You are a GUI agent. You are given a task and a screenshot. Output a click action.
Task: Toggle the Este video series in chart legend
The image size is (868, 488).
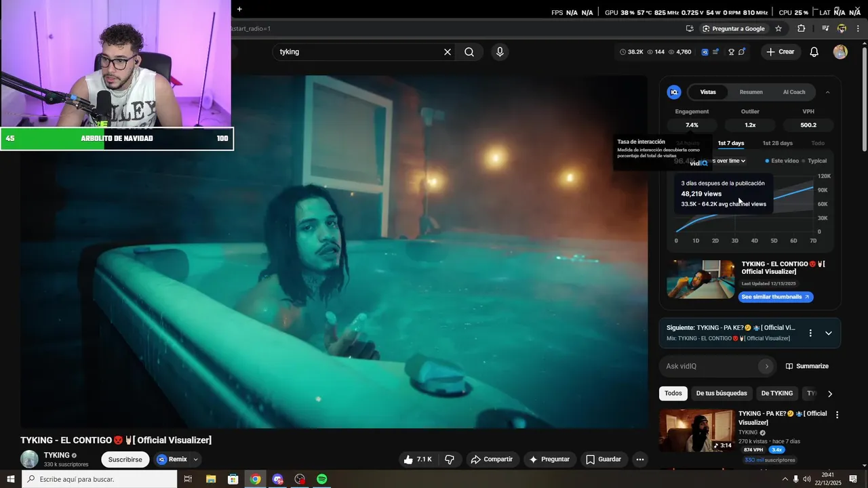tap(782, 161)
